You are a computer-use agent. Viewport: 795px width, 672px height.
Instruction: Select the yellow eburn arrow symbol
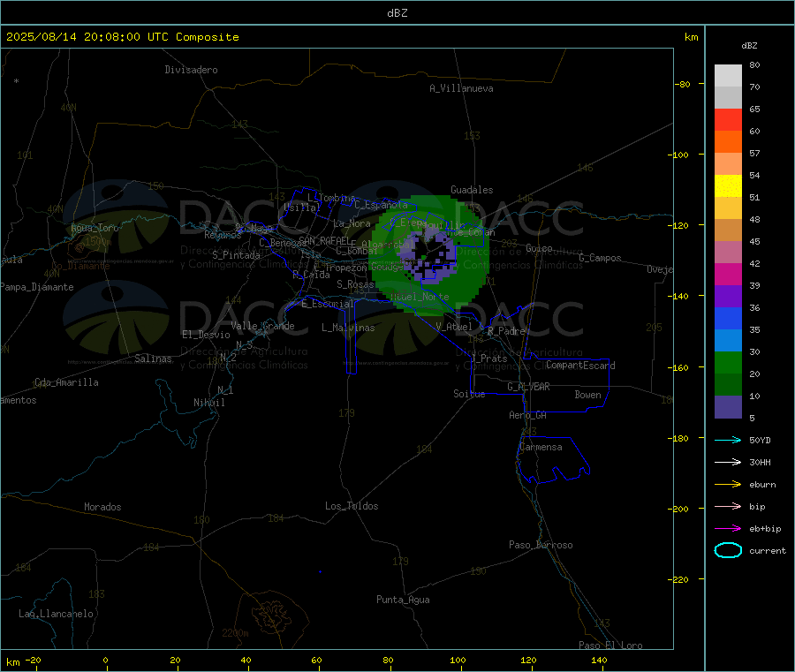point(728,485)
